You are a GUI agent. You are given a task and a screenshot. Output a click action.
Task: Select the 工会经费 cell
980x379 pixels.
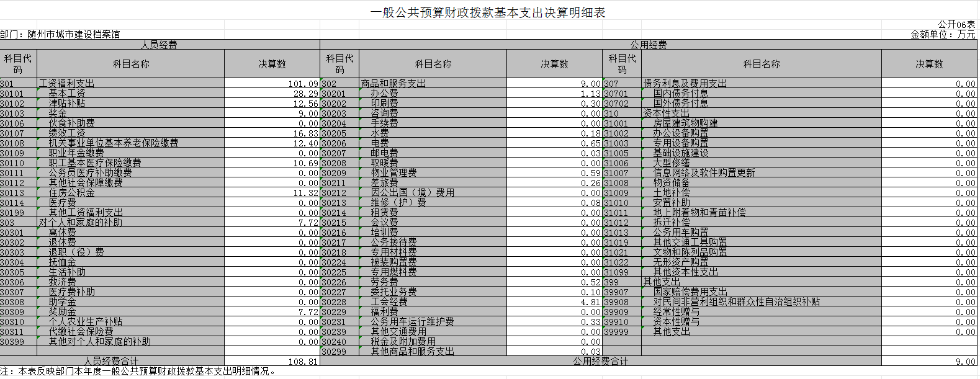click(x=433, y=302)
